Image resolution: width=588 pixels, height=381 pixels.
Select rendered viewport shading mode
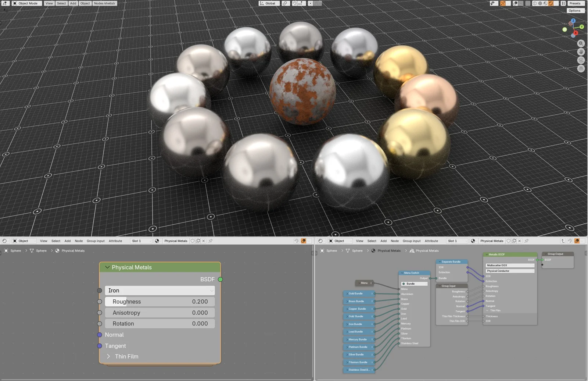point(551,3)
